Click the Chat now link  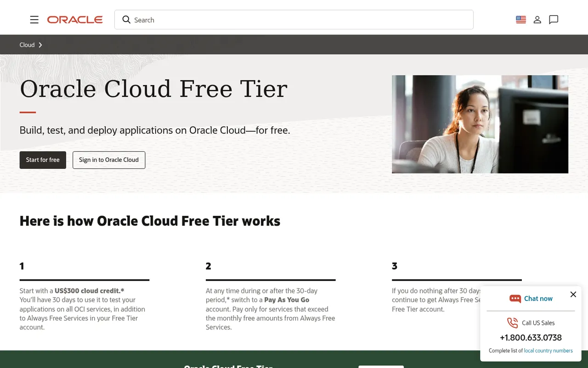tap(538, 299)
